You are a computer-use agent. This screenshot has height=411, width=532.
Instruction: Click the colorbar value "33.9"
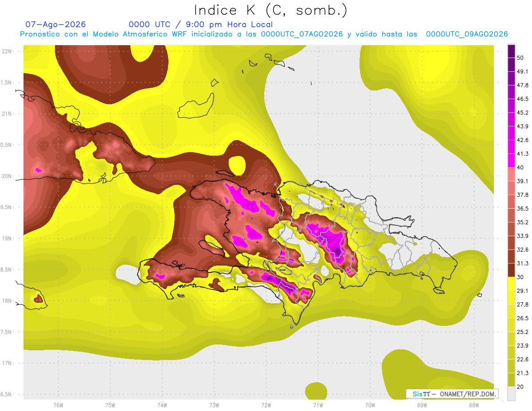click(x=522, y=236)
